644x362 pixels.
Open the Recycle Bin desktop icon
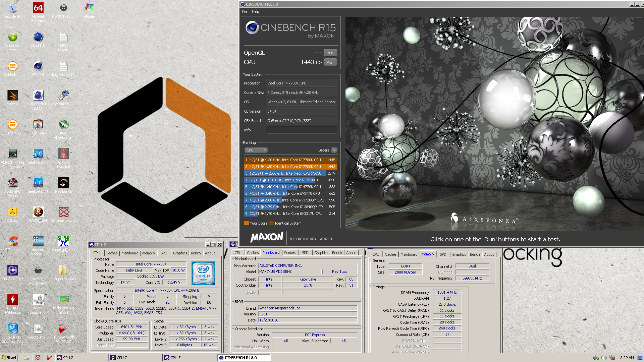pyautogui.click(x=12, y=11)
